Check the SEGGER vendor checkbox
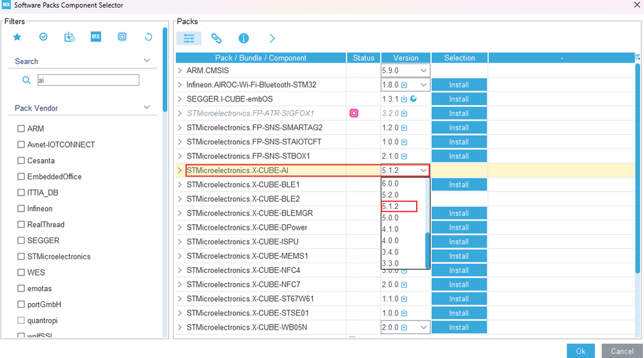644x358 pixels. tap(21, 241)
